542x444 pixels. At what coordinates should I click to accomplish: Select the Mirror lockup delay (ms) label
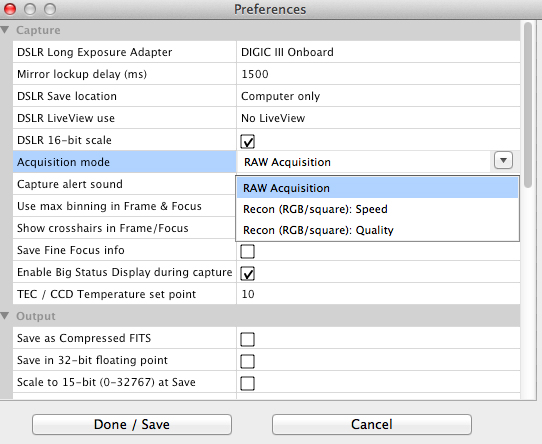click(82, 74)
